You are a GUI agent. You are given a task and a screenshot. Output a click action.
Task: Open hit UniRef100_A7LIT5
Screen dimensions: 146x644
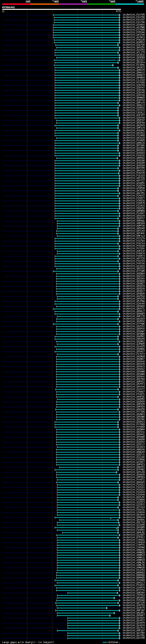coord(134,53)
